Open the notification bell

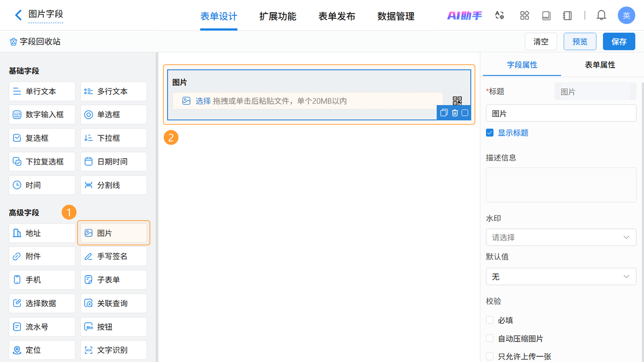point(601,15)
